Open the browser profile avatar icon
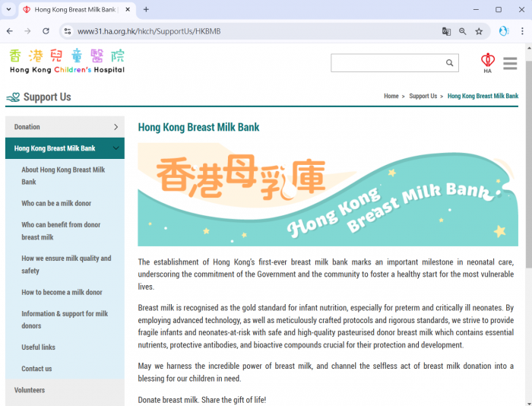 (x=504, y=31)
